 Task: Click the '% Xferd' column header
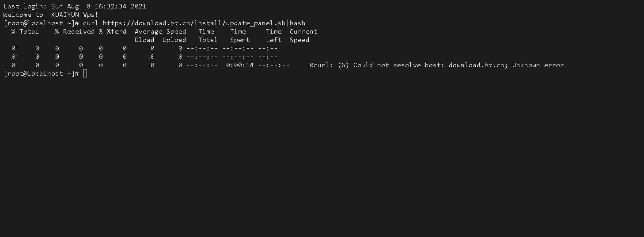[x=113, y=31]
